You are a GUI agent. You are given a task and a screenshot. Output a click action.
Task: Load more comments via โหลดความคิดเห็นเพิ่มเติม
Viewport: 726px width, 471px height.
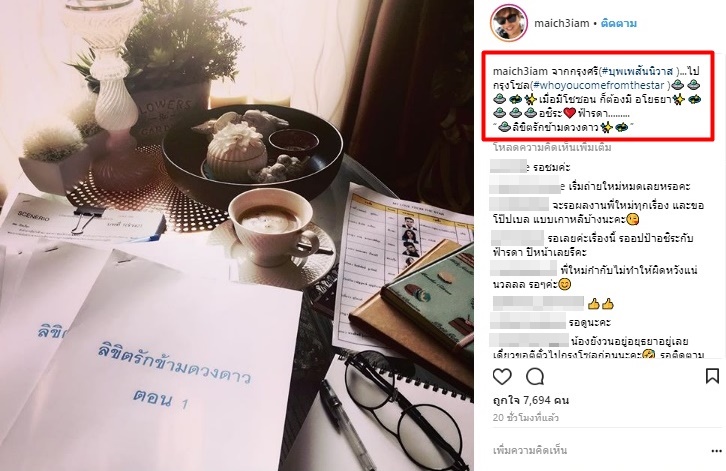tap(552, 147)
